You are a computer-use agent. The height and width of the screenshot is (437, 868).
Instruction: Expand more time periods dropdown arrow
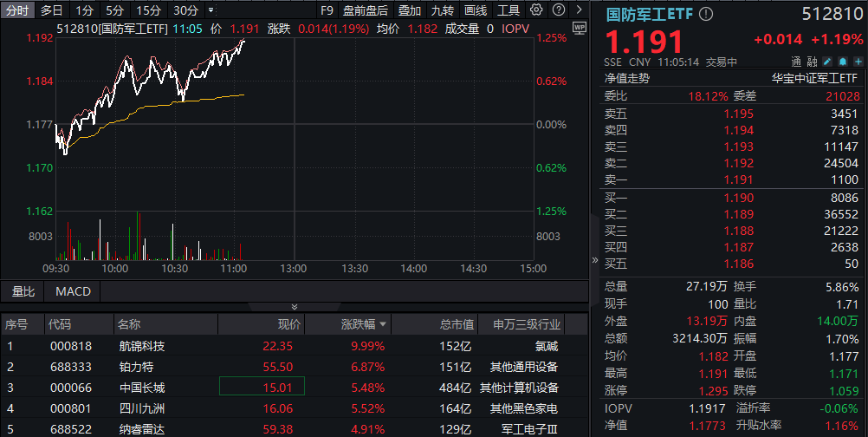[211, 10]
